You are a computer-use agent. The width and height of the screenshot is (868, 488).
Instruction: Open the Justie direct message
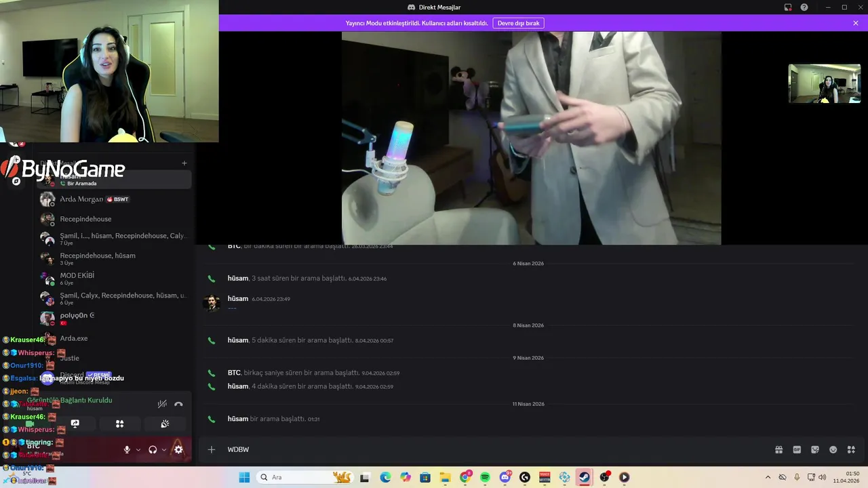114,358
